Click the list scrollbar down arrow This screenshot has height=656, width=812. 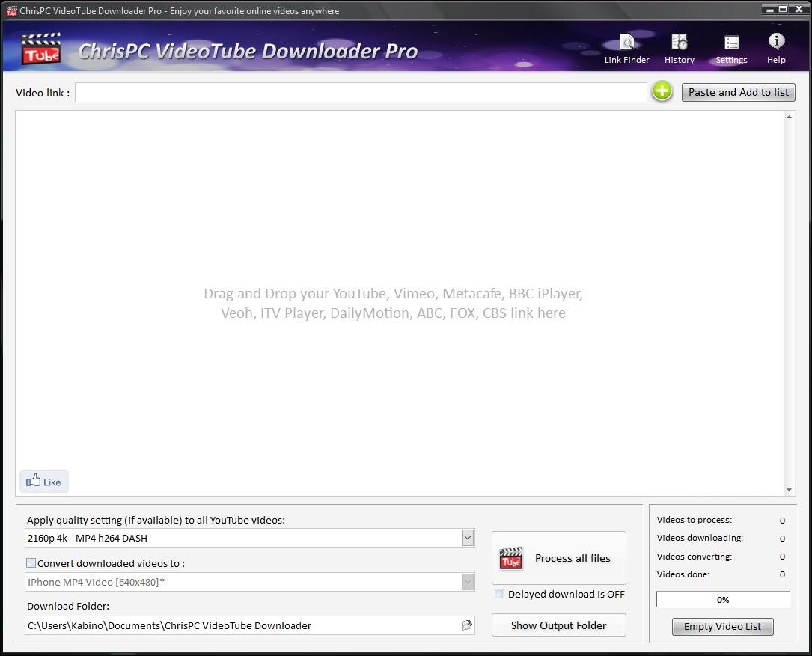pos(790,490)
